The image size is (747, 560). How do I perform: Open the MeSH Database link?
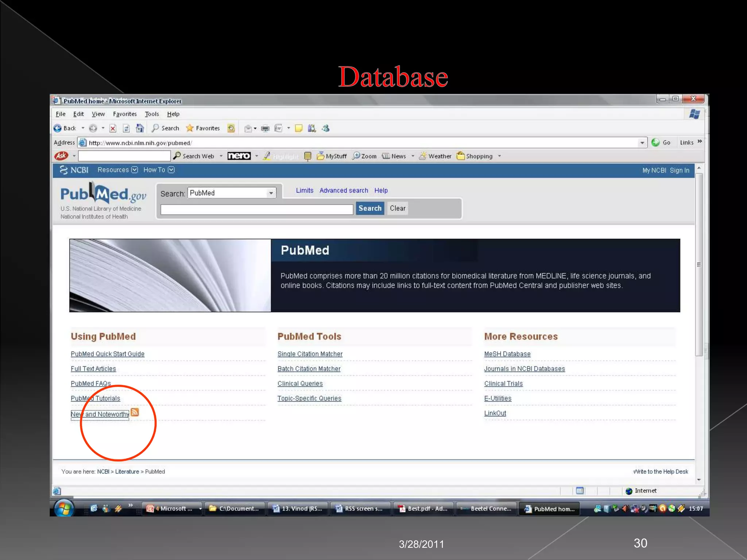[x=507, y=354]
